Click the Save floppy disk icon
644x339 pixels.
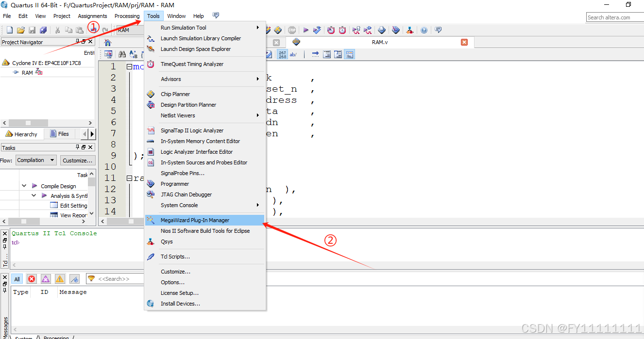tap(32, 30)
